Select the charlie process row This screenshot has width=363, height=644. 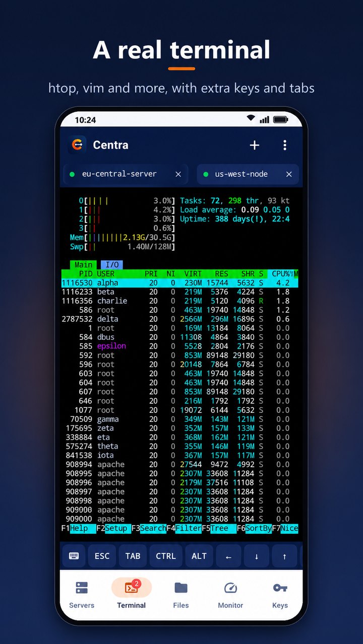[x=179, y=301]
